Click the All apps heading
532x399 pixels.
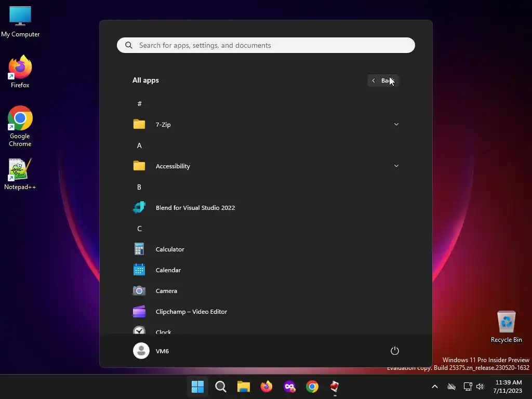145,81
